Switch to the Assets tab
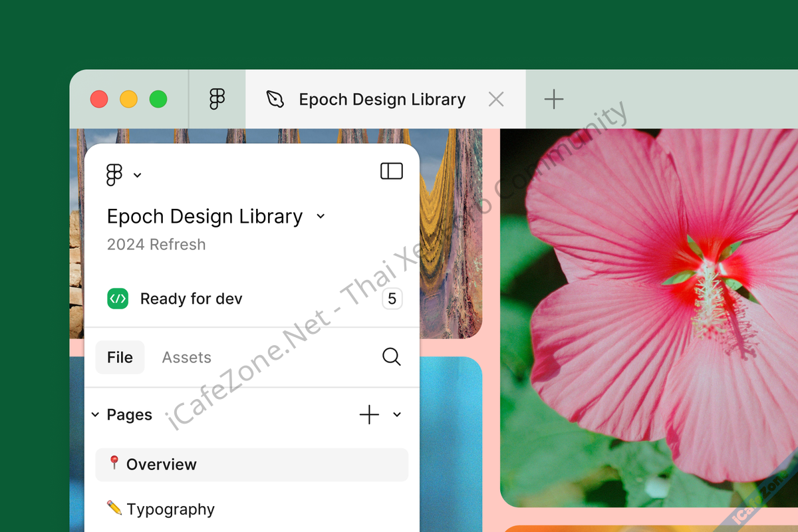The image size is (798, 532). (x=186, y=358)
